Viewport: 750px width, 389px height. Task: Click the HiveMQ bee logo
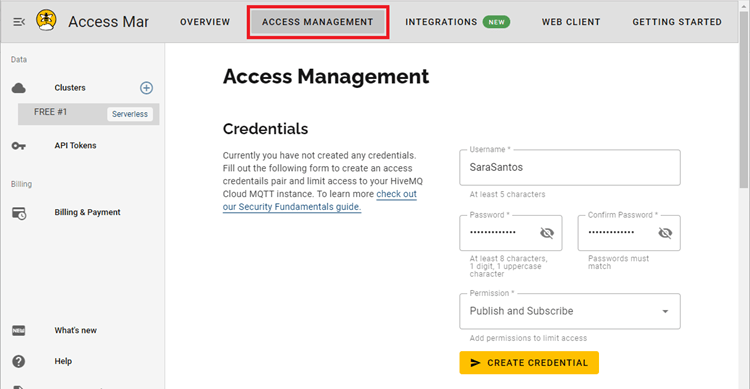pyautogui.click(x=46, y=21)
